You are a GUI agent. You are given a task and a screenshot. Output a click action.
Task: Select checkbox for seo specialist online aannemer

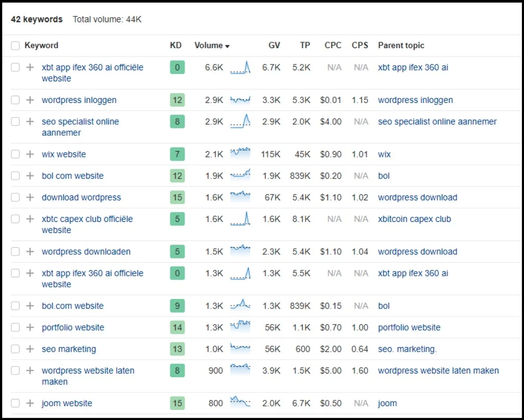(x=15, y=122)
